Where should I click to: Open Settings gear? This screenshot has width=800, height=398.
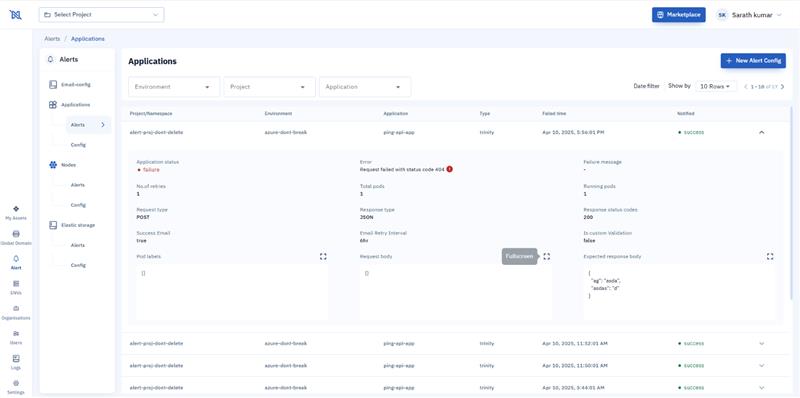[16, 387]
